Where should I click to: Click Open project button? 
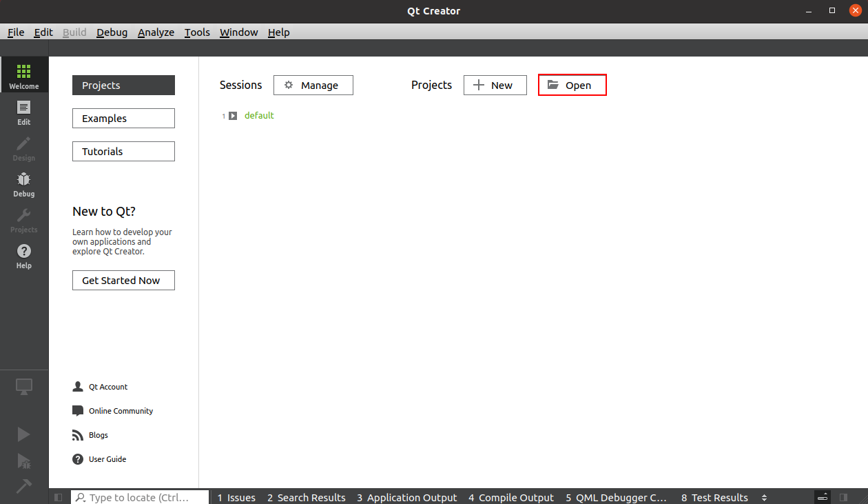tap(572, 85)
